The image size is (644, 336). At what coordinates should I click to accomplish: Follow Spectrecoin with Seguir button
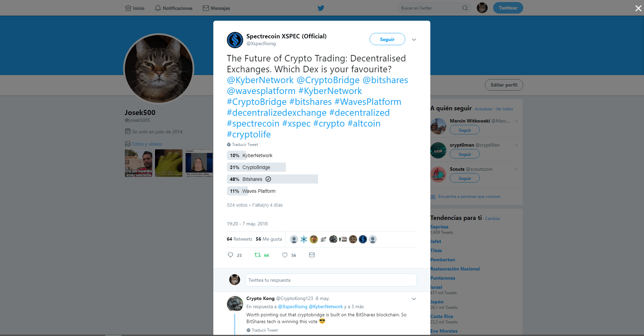(x=387, y=39)
